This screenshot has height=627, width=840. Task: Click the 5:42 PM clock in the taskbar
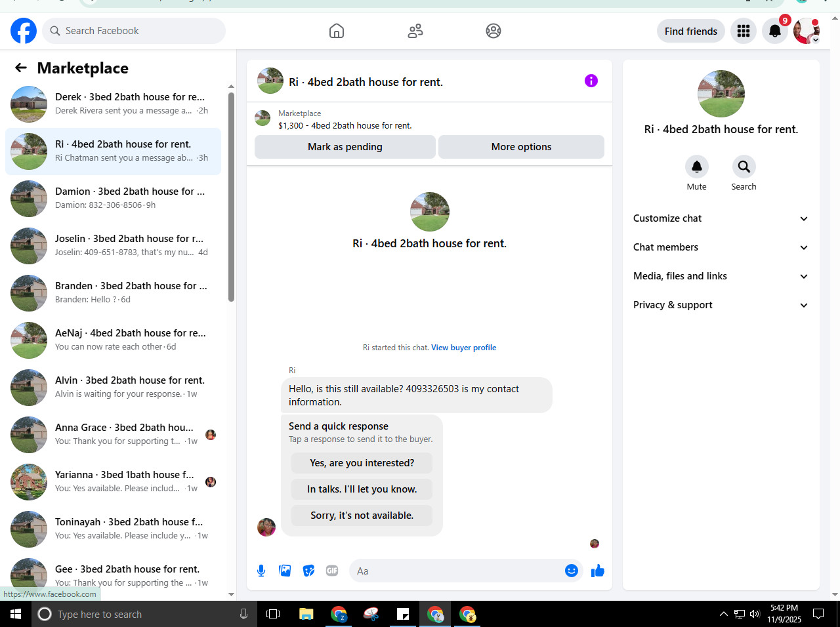tap(784, 608)
